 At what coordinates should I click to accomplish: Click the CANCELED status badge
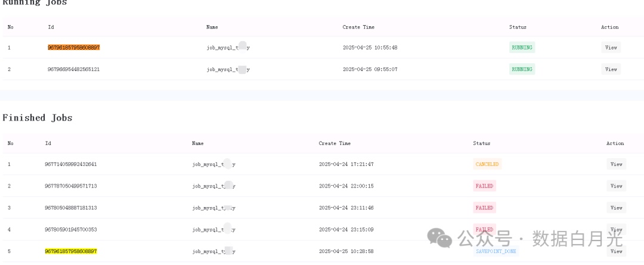tap(487, 164)
